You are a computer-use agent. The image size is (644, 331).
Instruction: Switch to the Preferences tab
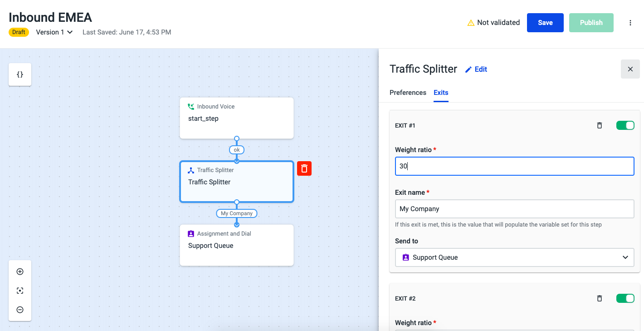click(x=408, y=93)
